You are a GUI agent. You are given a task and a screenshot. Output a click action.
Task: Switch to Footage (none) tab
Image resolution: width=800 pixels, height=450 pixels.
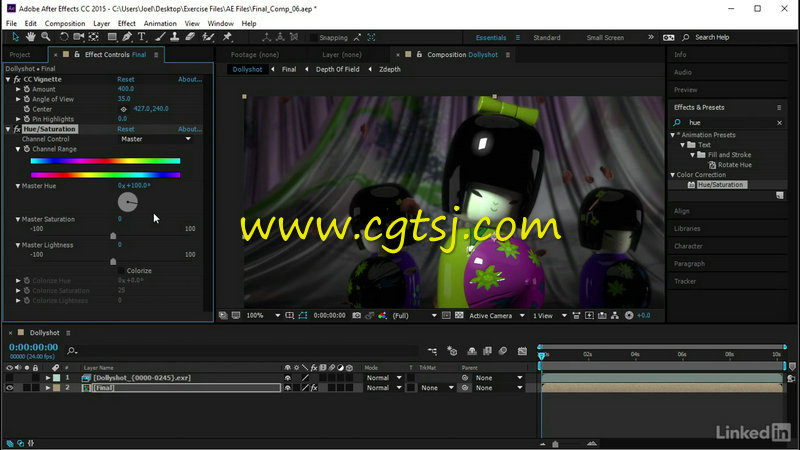click(255, 55)
